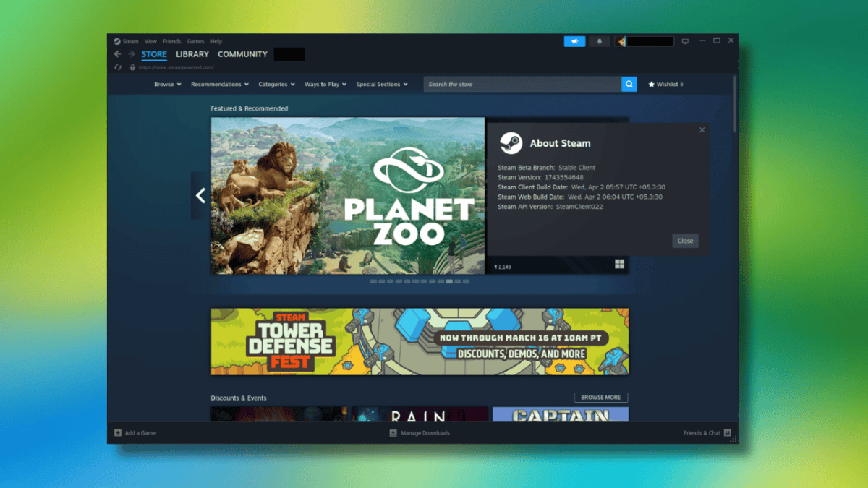Close the About Steam dialog with X
The image size is (868, 488).
[x=702, y=130]
